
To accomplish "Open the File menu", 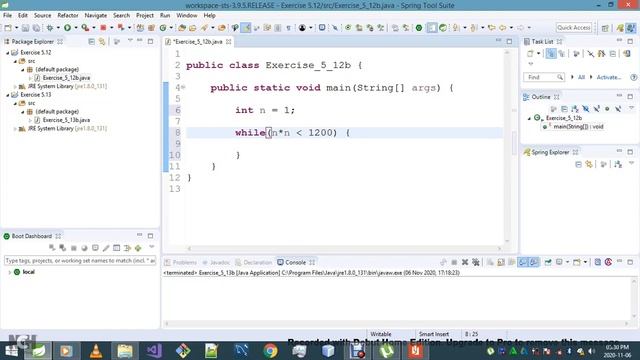I will point(7,16).
